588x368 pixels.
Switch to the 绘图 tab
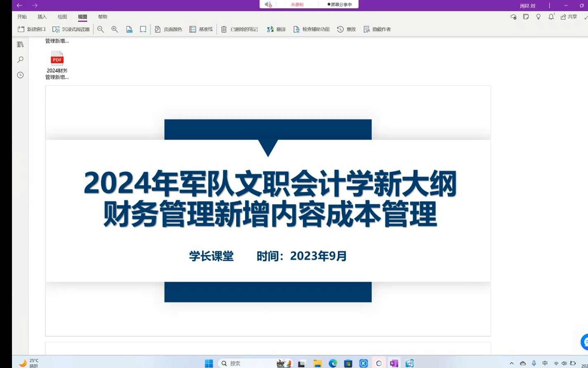[62, 17]
